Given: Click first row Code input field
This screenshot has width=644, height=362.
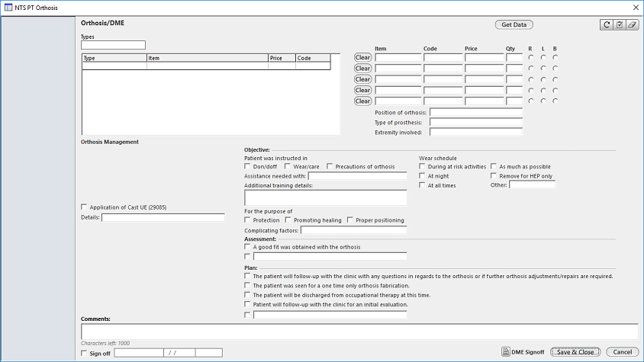Looking at the screenshot, I should click(x=443, y=57).
